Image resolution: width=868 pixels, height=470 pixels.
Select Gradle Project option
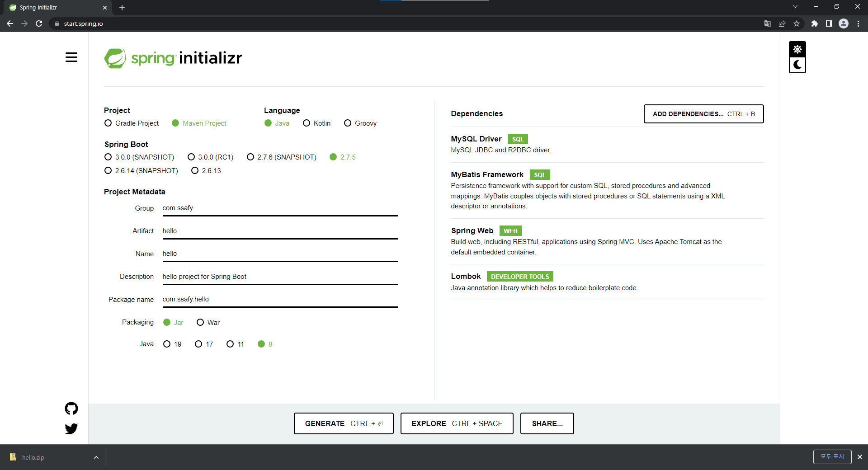coord(132,123)
